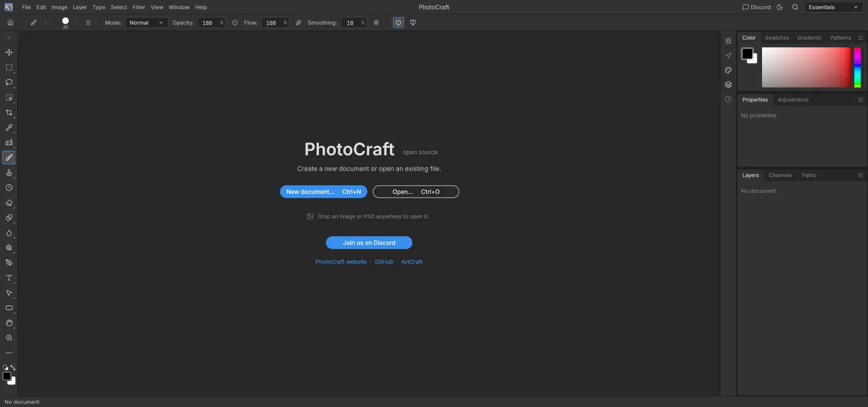Click the Discord link in top bar

[756, 7]
